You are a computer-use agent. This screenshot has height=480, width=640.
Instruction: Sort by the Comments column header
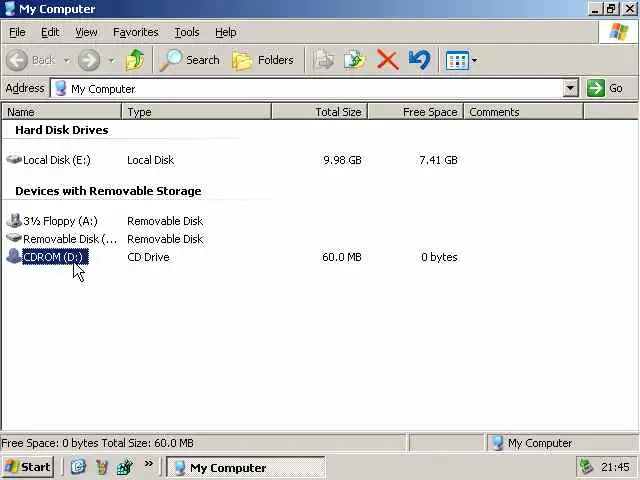click(524, 112)
